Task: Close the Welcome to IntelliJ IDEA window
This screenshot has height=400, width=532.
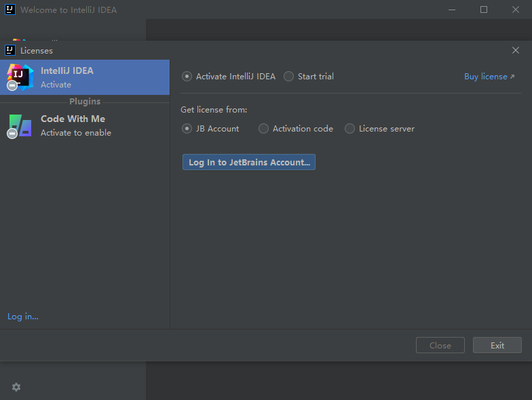Action: coord(515,9)
